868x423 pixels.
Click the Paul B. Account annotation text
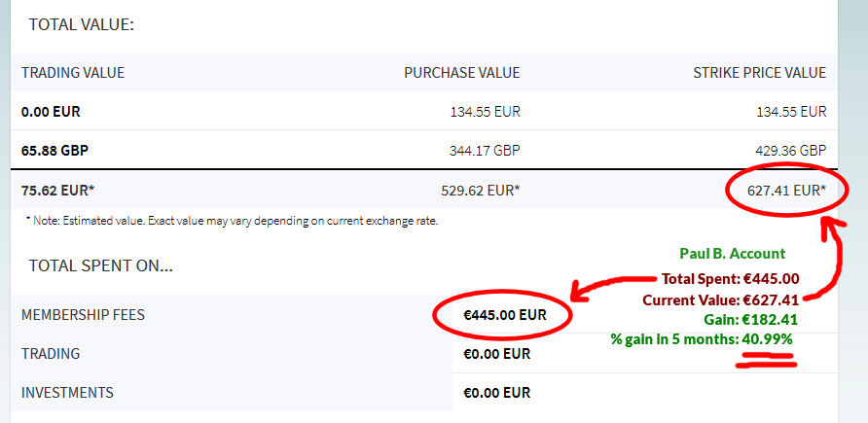pyautogui.click(x=732, y=253)
